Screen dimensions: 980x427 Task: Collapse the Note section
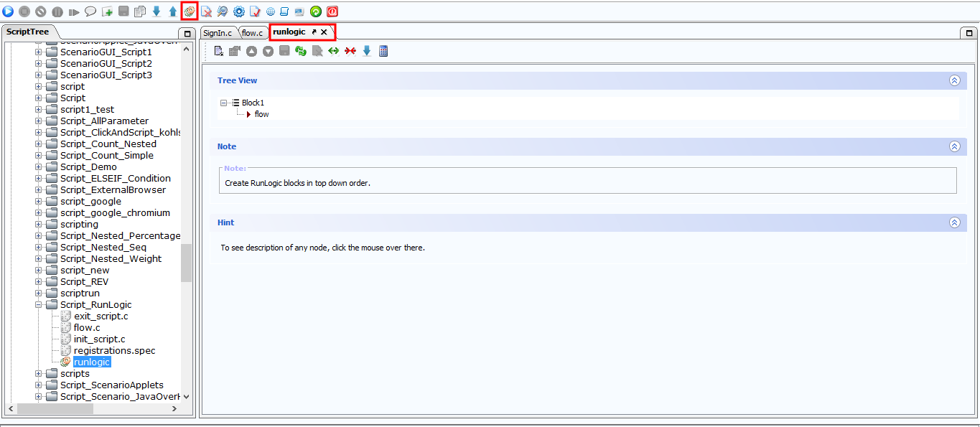(x=955, y=146)
